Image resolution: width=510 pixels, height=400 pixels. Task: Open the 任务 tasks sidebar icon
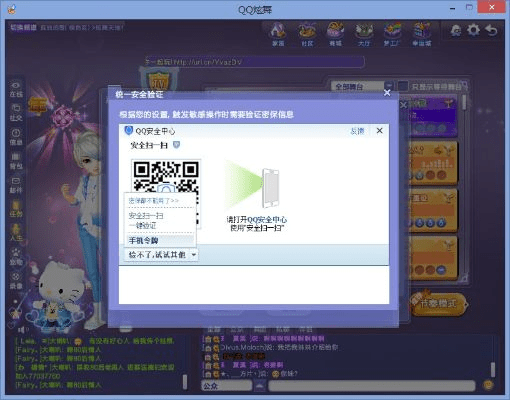(16, 209)
